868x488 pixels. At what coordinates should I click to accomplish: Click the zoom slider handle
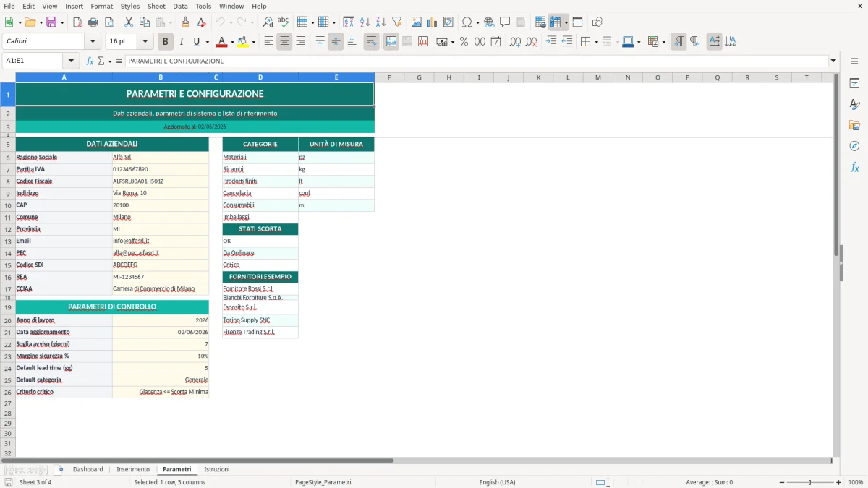pyautogui.click(x=810, y=482)
